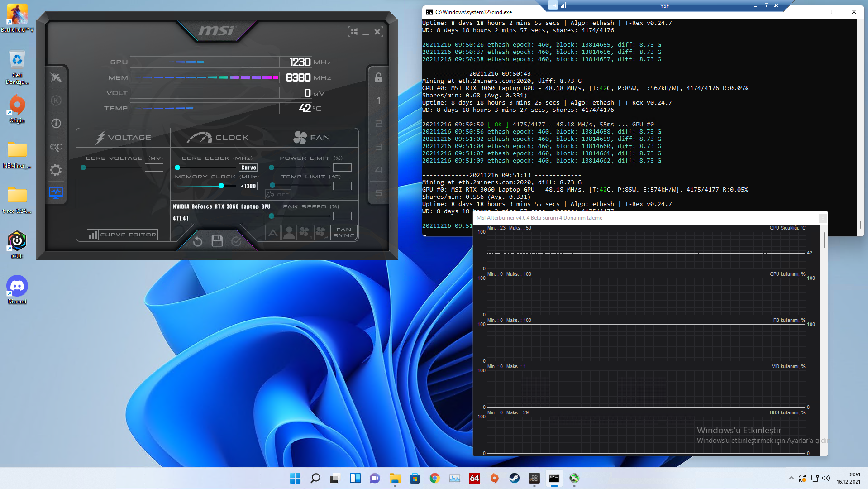This screenshot has width=868, height=489.
Task: Toggle Fan Sync button
Action: (x=344, y=233)
